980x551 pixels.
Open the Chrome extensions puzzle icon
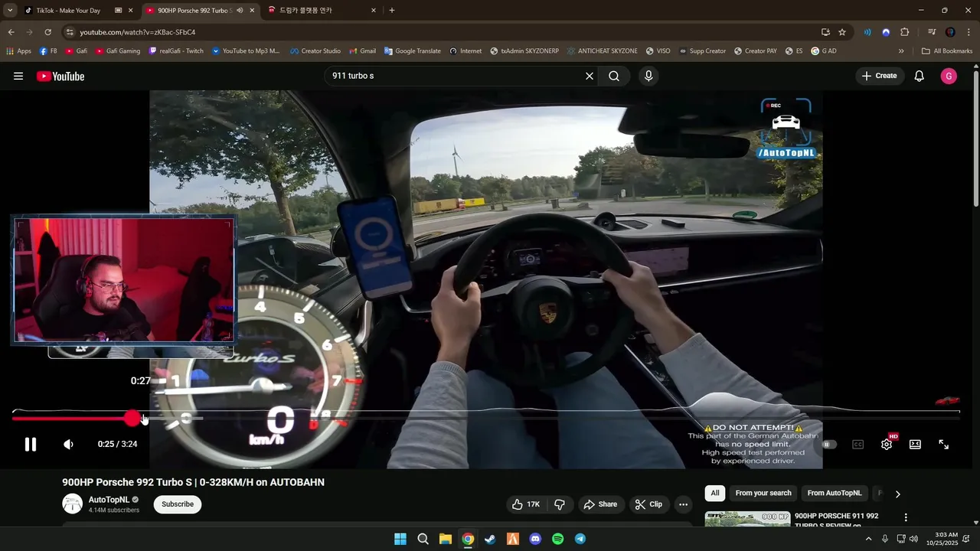coord(905,32)
